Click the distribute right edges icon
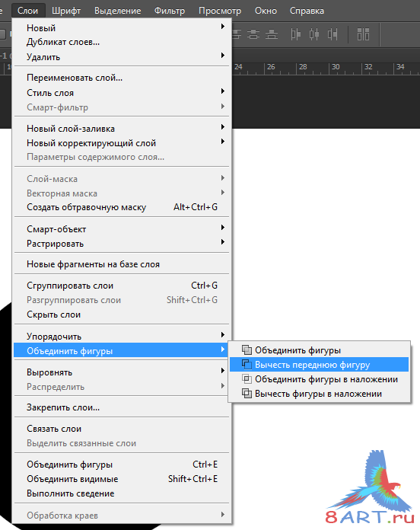420x530 pixels. [332, 34]
